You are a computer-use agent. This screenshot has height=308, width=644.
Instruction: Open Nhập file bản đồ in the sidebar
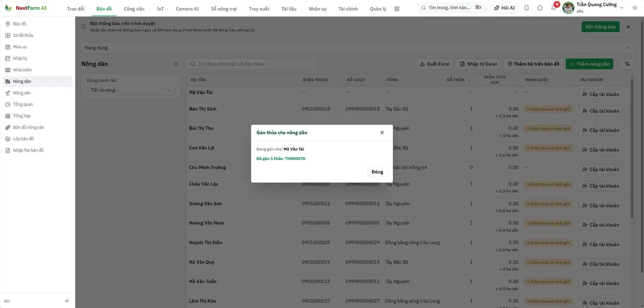pyautogui.click(x=37, y=150)
